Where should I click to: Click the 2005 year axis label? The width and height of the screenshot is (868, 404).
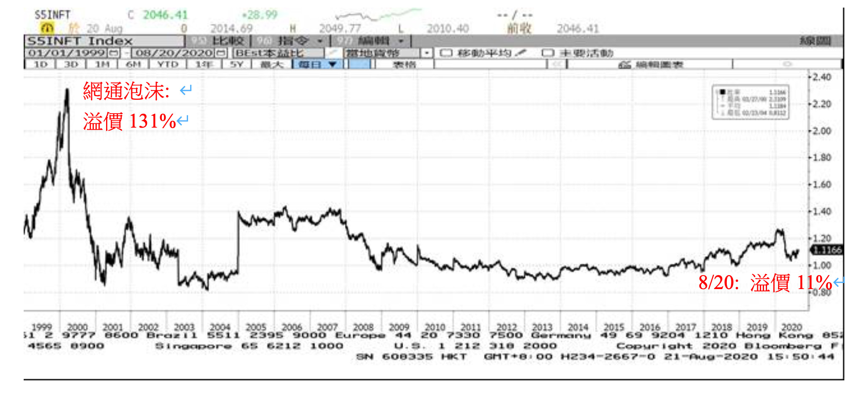(x=256, y=327)
